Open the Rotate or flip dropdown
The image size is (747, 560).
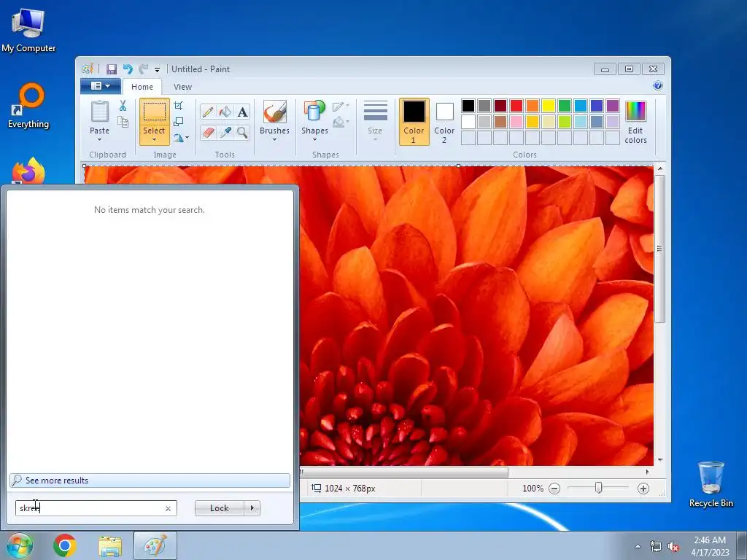coord(181,138)
